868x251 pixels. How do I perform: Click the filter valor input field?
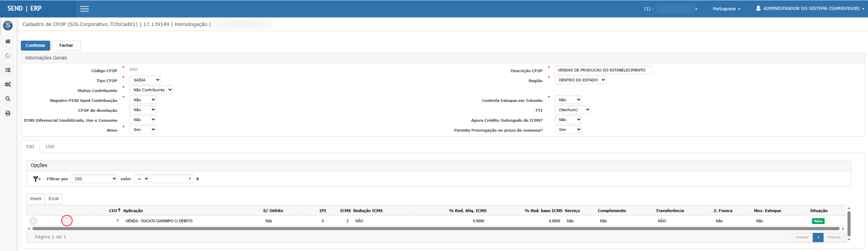pyautogui.click(x=173, y=179)
